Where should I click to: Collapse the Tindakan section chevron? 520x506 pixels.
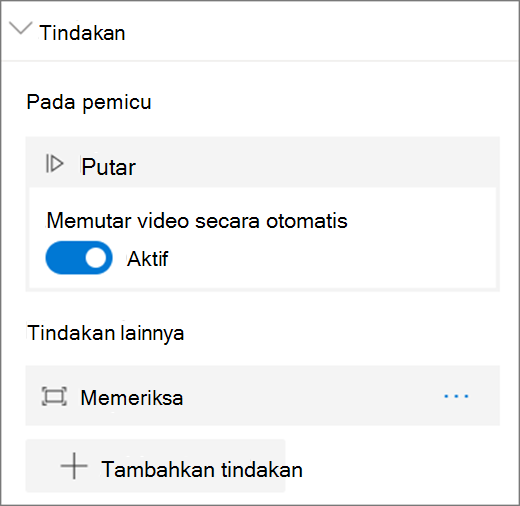click(x=21, y=28)
